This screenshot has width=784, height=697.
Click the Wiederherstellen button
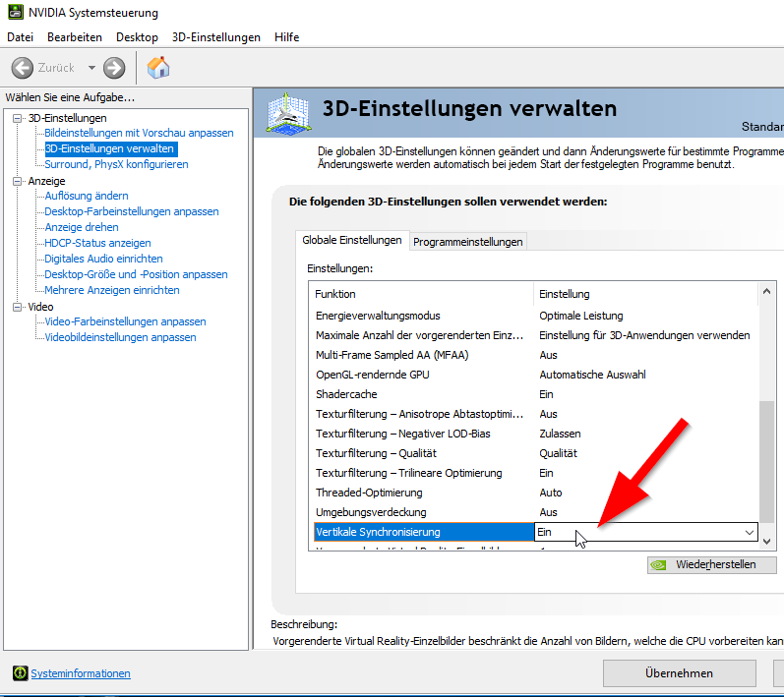[x=711, y=565]
